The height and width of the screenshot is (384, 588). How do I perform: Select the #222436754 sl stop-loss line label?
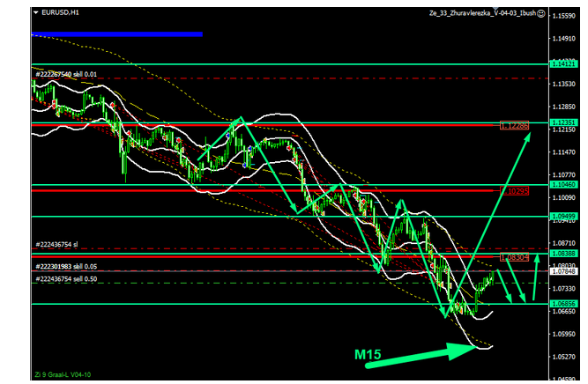(x=57, y=244)
